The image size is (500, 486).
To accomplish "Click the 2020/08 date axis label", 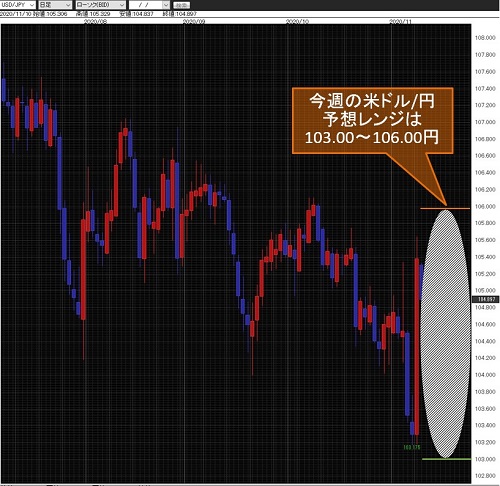I will 95,21.
